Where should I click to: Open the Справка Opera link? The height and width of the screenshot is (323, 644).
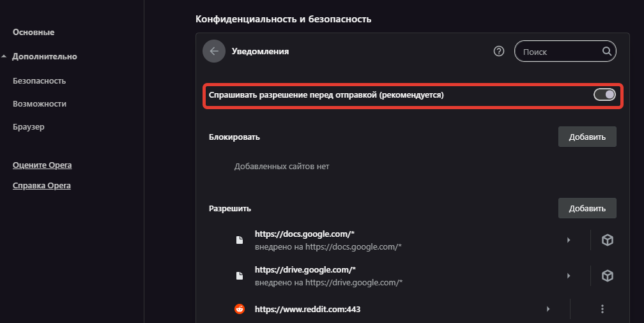pos(42,186)
